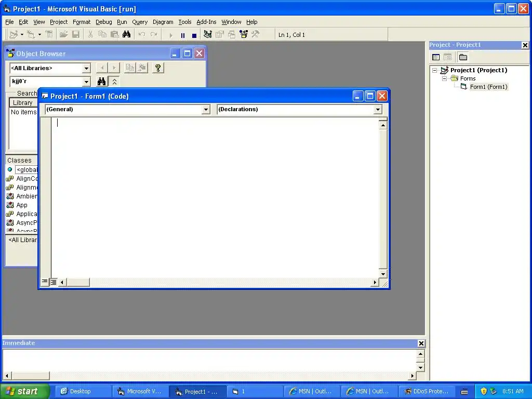532x399 pixels.
Task: Click the Toolbox hammer-and-wrench icon
Action: point(255,35)
